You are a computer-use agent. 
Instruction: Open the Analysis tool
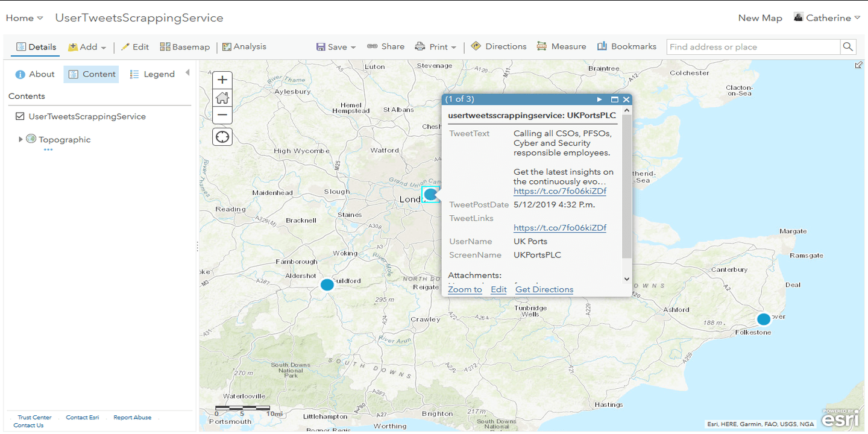244,47
